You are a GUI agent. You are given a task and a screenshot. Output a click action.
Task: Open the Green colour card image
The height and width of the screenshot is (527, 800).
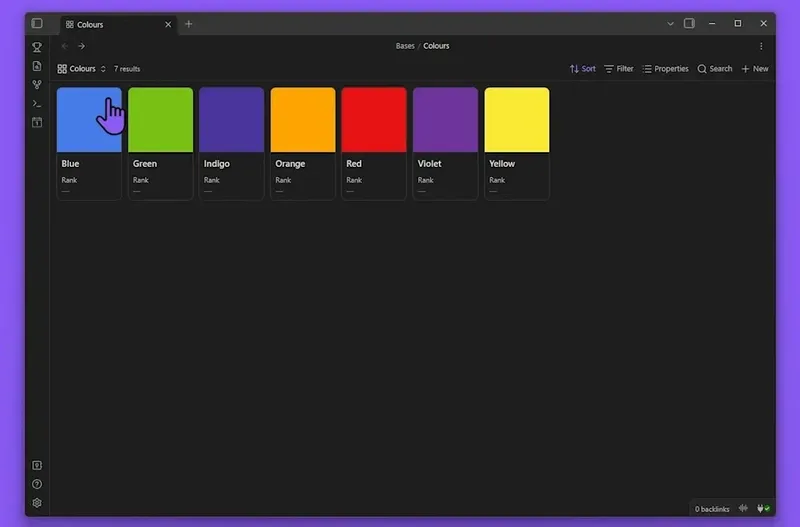tap(161, 120)
